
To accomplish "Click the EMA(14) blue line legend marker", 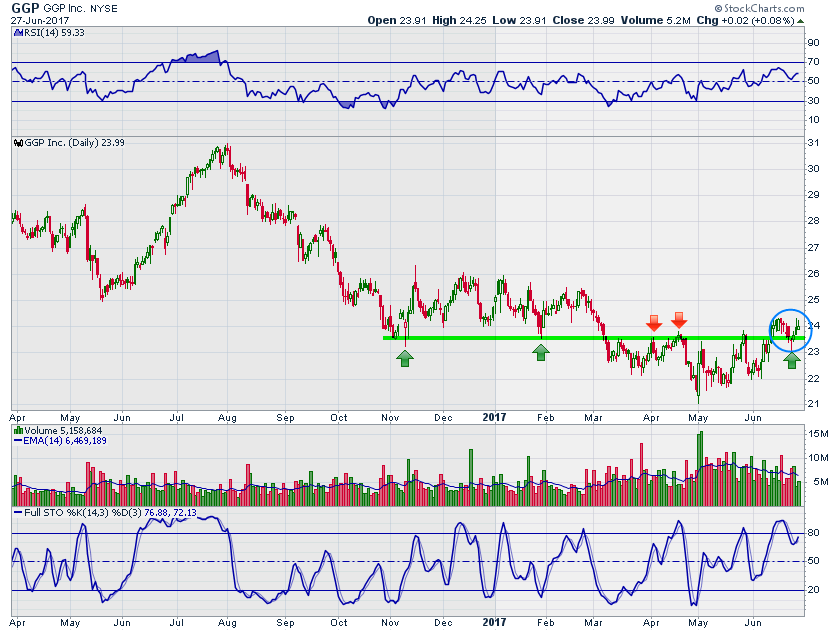I will pos(18,441).
